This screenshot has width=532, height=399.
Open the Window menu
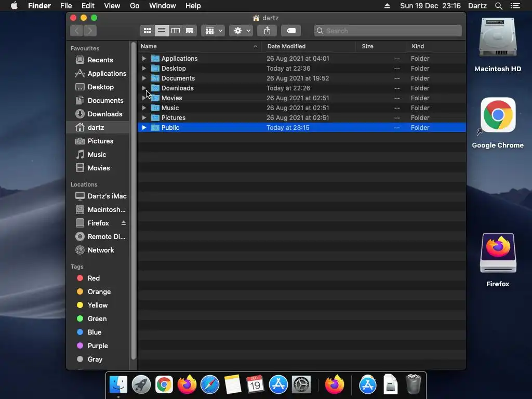[x=163, y=6]
